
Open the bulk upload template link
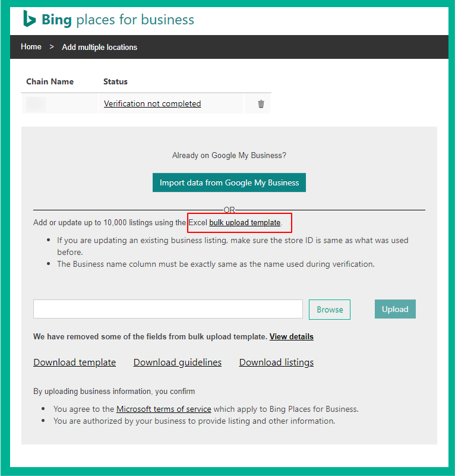245,222
